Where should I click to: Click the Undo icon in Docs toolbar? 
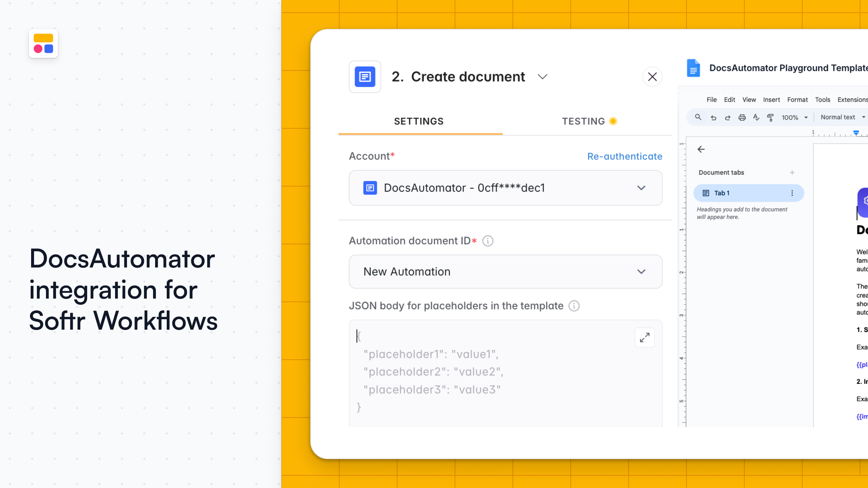pyautogui.click(x=713, y=117)
